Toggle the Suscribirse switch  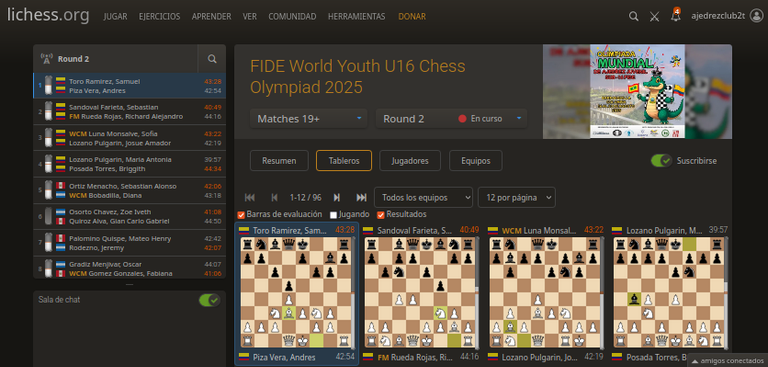coord(661,161)
